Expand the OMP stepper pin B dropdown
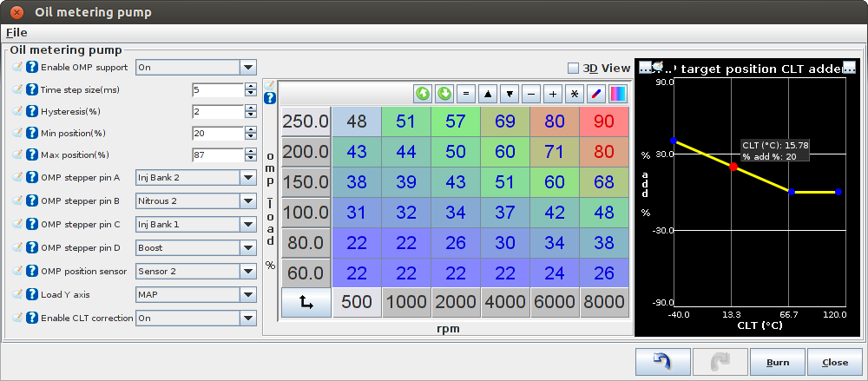Screen dimensions: 868x381 (196, 201)
